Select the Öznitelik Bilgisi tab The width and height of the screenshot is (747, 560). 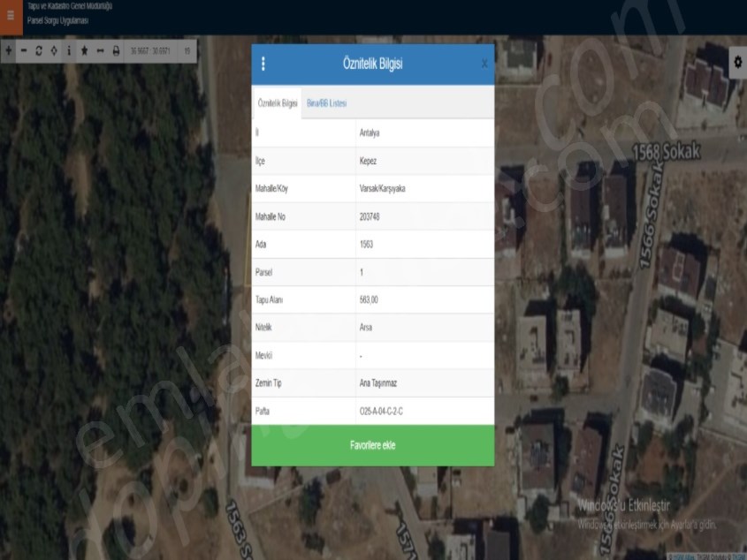click(x=277, y=103)
